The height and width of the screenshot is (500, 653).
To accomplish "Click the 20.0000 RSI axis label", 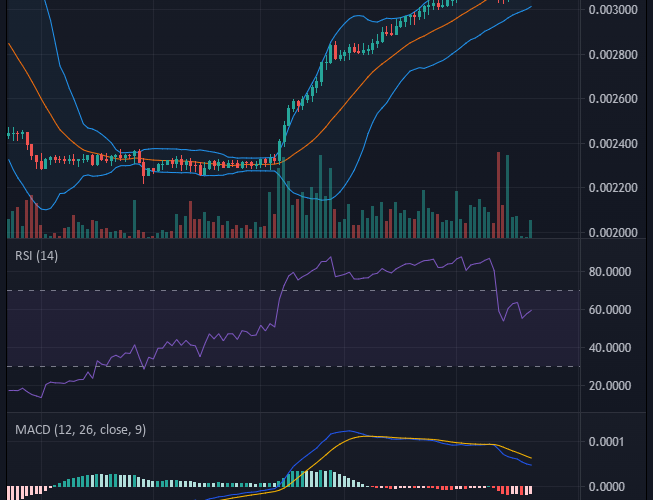I will [610, 386].
